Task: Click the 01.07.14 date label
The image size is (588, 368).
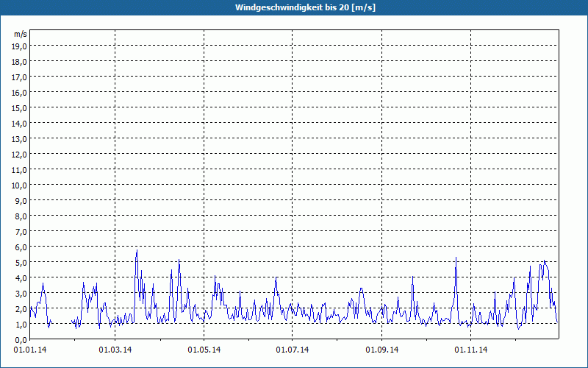Action: (293, 350)
